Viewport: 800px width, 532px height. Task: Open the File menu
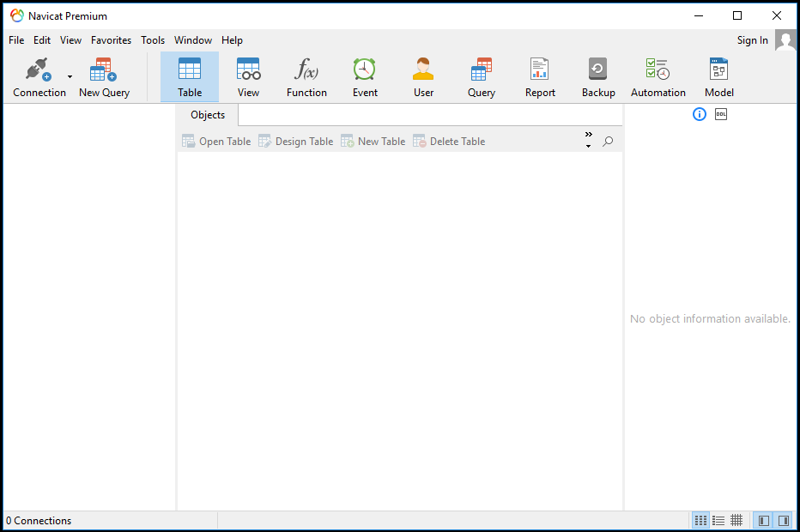click(x=16, y=40)
